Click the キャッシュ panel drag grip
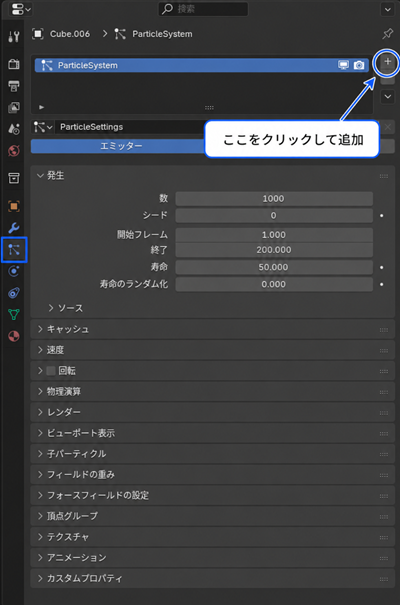This screenshot has height=605, width=400. [x=383, y=330]
